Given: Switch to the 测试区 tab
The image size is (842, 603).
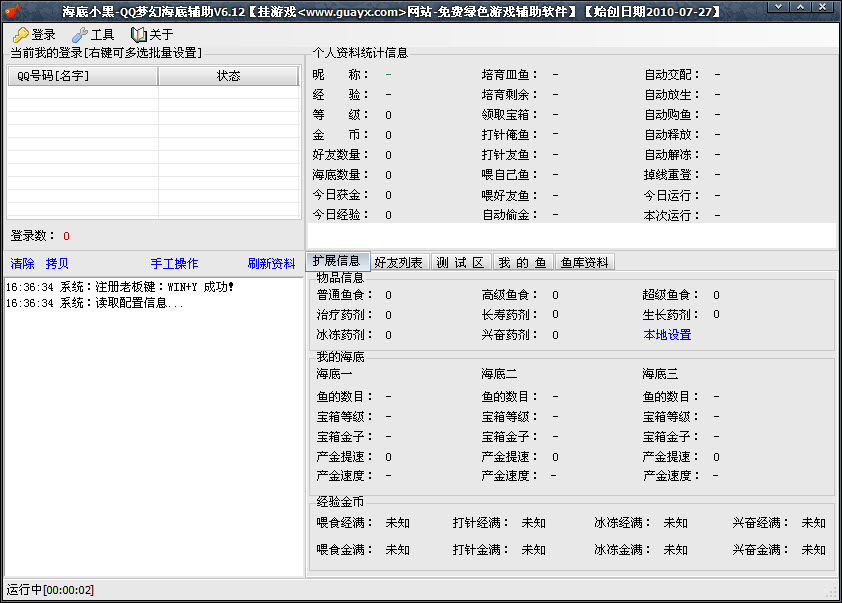Looking at the screenshot, I should [x=460, y=262].
